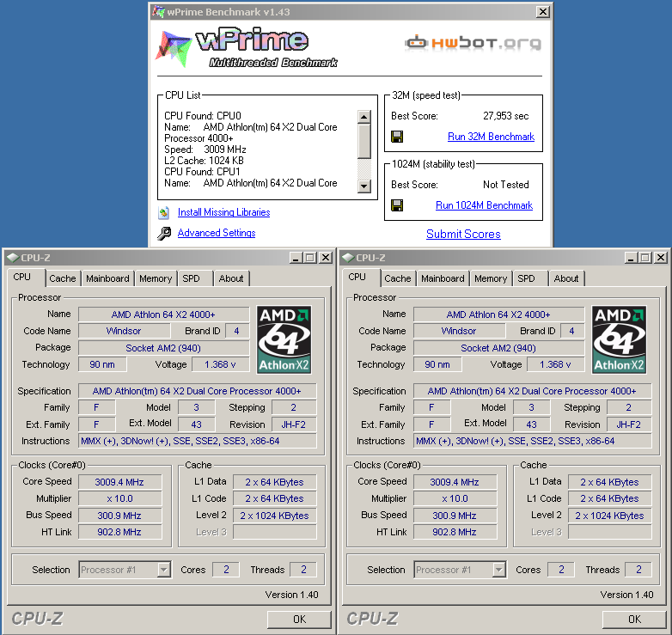Switch to Cache tab in right CPU-Z
The width and height of the screenshot is (672, 635).
tap(397, 278)
